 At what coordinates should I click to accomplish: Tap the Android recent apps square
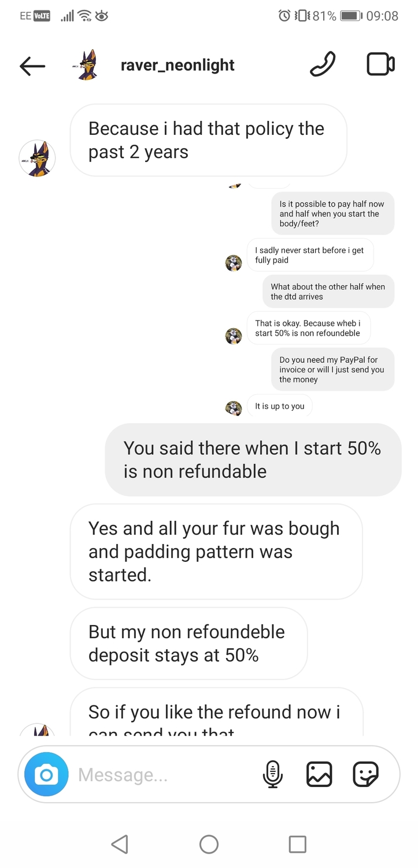click(x=297, y=844)
